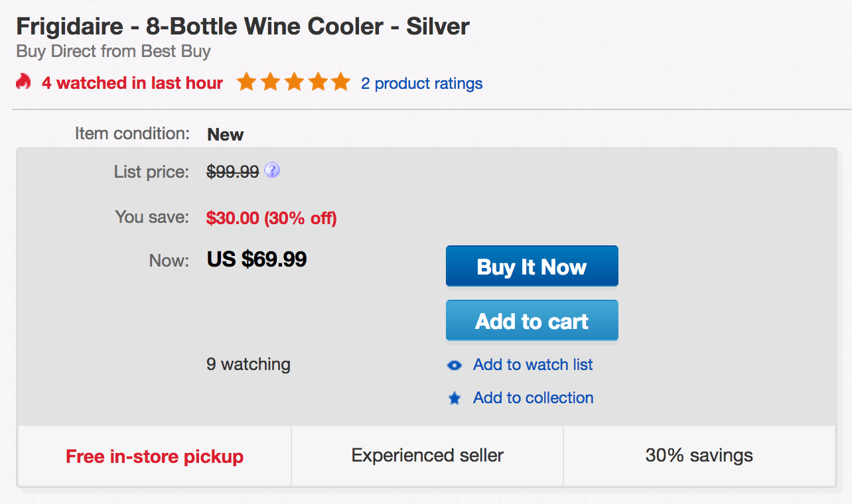Click the 4 watched in last hour text
The width and height of the screenshot is (852, 504).
(132, 83)
